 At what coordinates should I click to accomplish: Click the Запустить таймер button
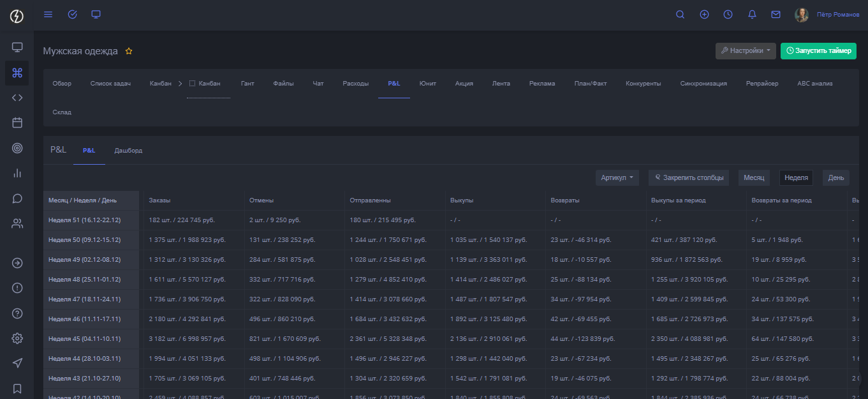(818, 51)
